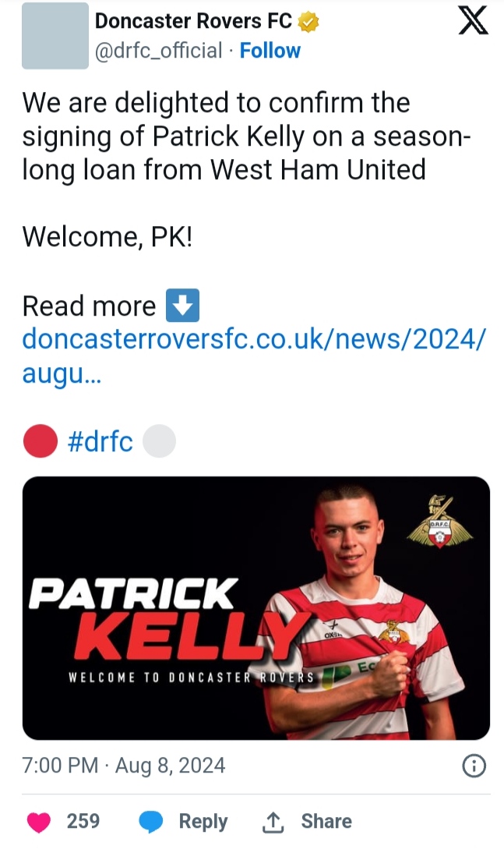Screen dimensions: 504x849
Task: Click the red circle emoji
Action: [41, 442]
